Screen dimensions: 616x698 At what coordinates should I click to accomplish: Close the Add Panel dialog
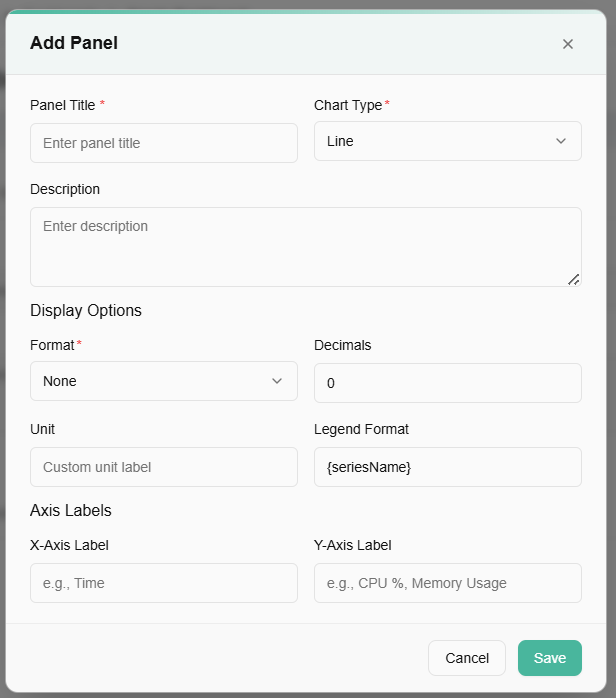pos(568,44)
